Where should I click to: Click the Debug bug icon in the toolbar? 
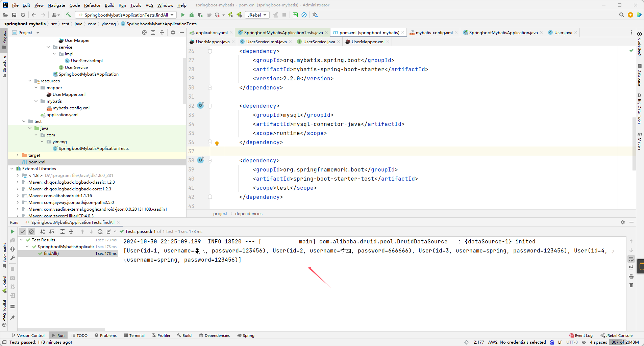tap(192, 15)
